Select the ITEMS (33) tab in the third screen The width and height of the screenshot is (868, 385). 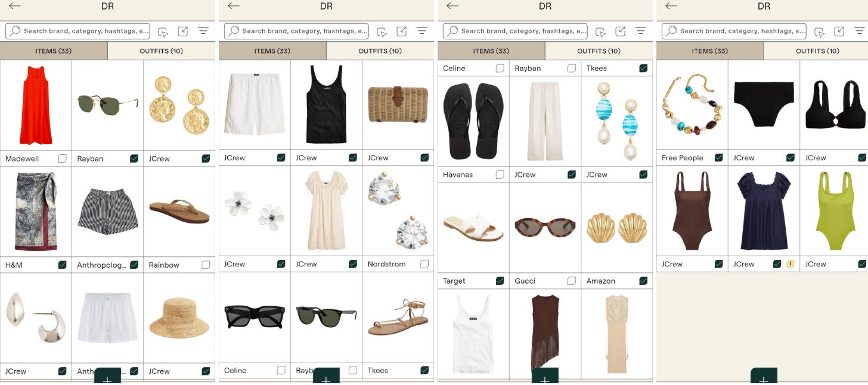pos(491,51)
